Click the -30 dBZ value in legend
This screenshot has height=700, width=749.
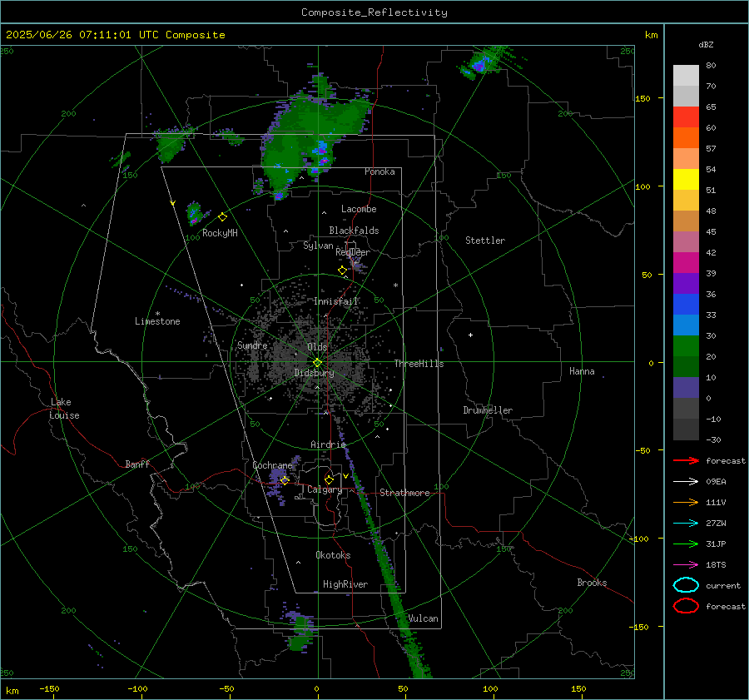click(x=713, y=439)
